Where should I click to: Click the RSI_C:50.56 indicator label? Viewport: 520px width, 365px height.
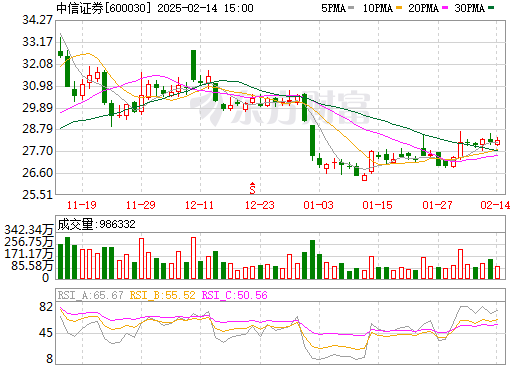pos(235,295)
